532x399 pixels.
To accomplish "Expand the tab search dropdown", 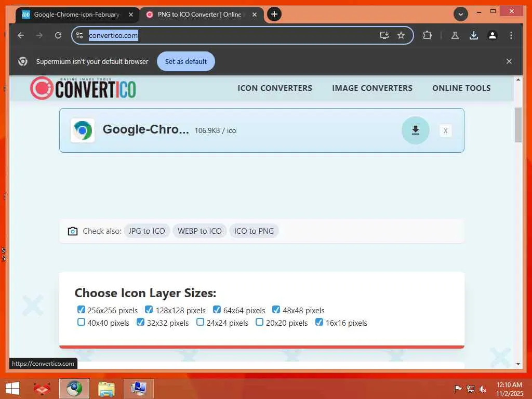I will click(461, 14).
